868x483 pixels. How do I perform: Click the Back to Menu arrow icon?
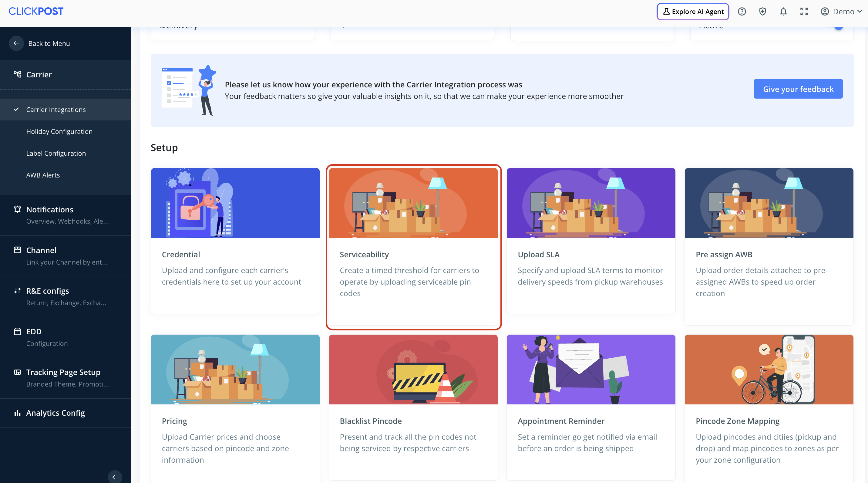coord(16,43)
